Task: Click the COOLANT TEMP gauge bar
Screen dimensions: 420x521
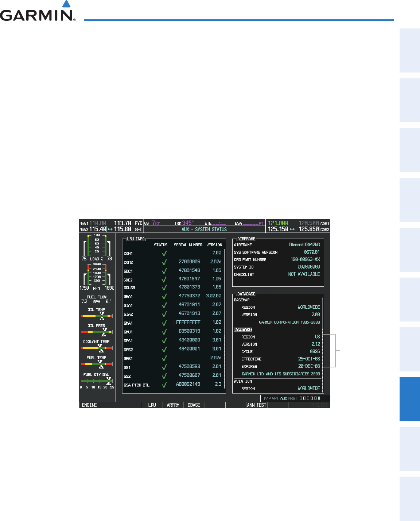Action: pyautogui.click(x=97, y=348)
